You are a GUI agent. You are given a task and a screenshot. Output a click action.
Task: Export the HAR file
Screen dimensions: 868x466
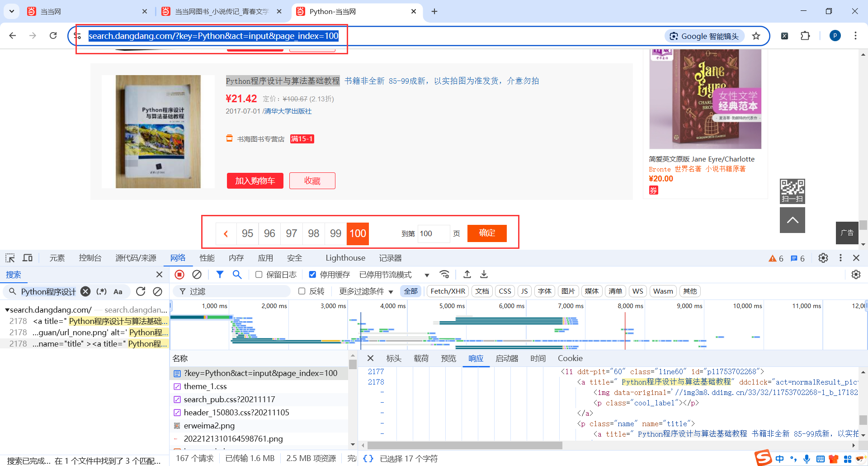click(x=484, y=275)
